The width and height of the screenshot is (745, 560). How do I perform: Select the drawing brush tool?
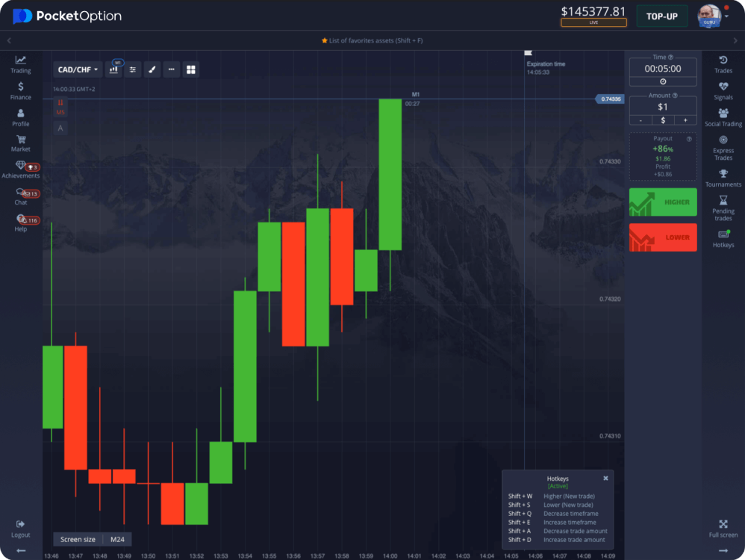pos(152,69)
